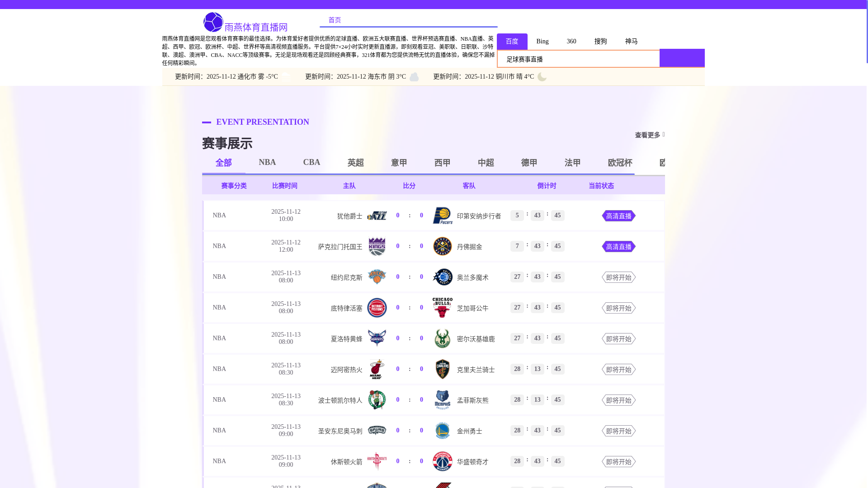Image resolution: width=868 pixels, height=488 pixels.
Task: Click 即将开始 for Pistons vs Bulls
Action: (619, 308)
